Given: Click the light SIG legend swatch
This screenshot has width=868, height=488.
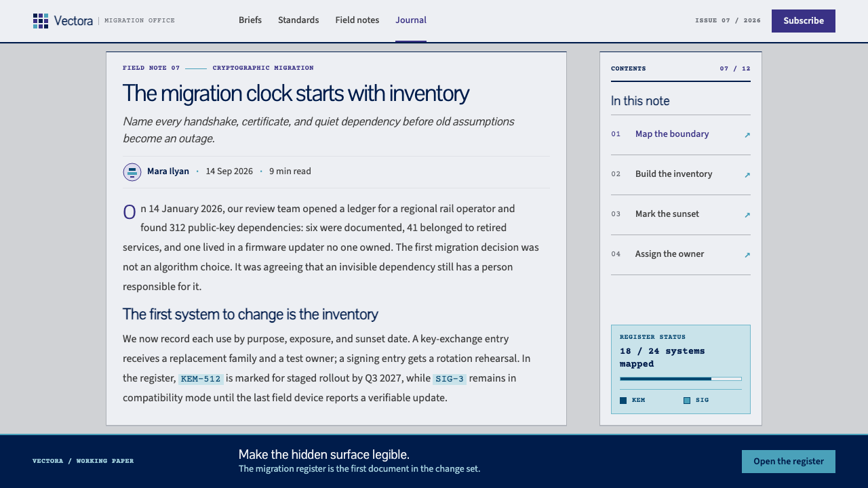Looking at the screenshot, I should (x=687, y=401).
